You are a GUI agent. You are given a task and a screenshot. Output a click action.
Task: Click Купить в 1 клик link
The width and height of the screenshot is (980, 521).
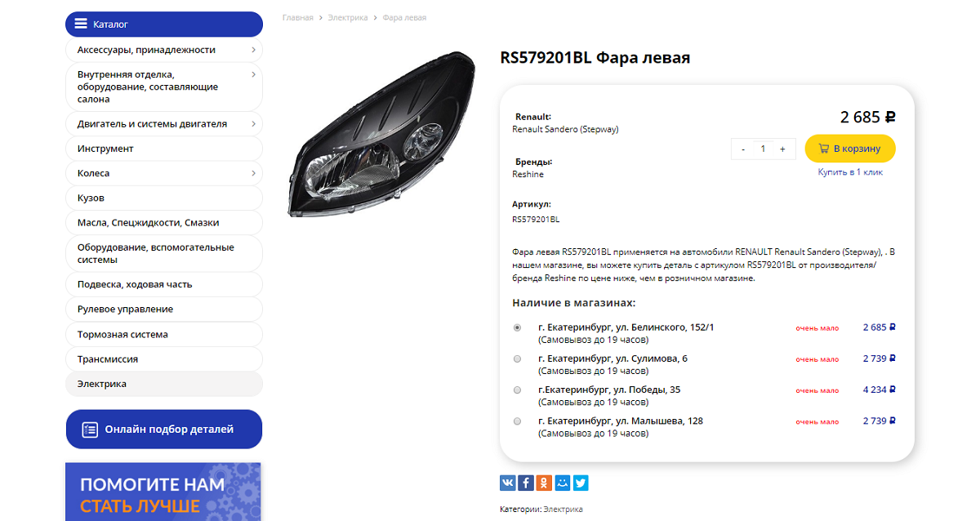click(850, 172)
